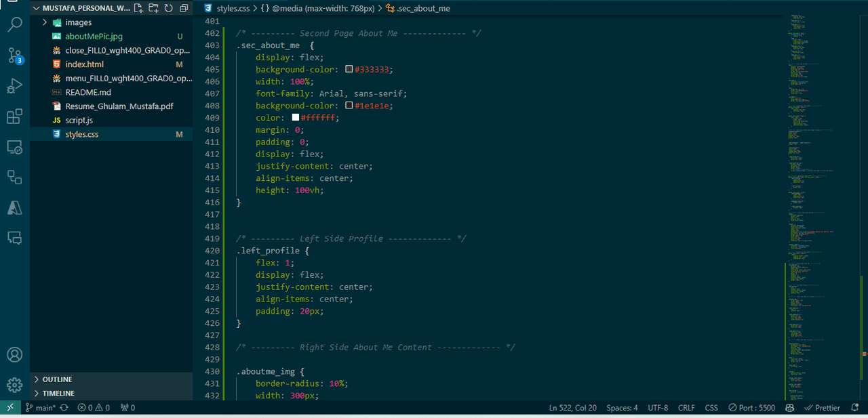
Task: Click the #ffffff color swatch
Action: (x=296, y=117)
